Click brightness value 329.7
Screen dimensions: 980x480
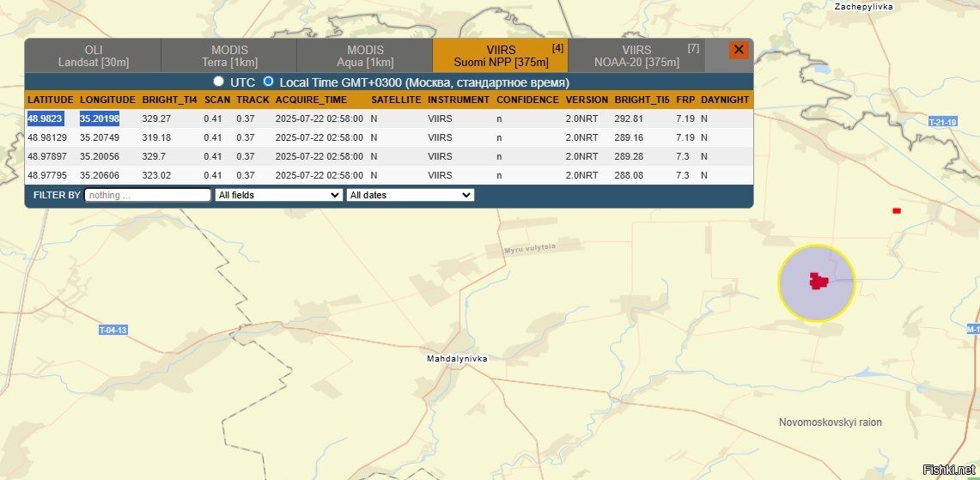(x=154, y=156)
